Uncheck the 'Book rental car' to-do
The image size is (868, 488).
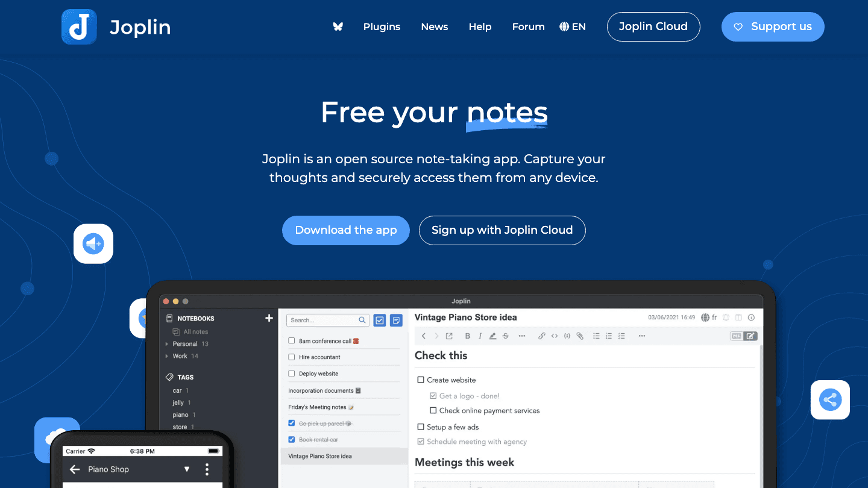click(292, 440)
